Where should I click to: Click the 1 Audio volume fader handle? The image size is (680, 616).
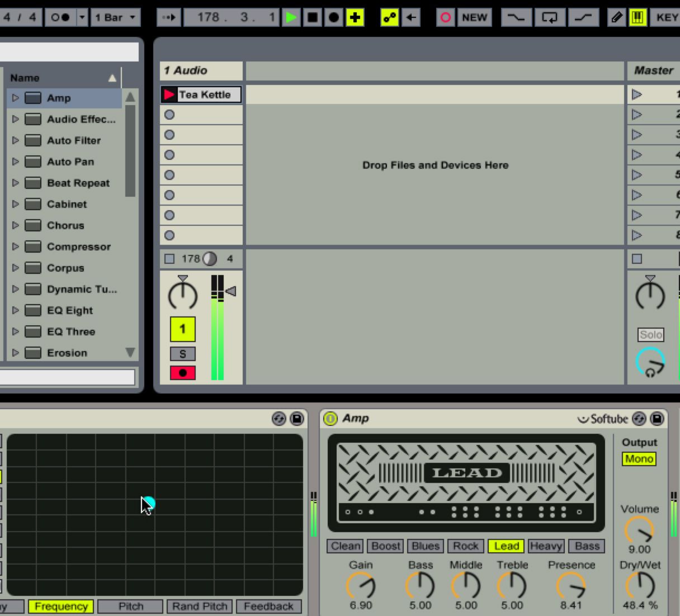230,291
